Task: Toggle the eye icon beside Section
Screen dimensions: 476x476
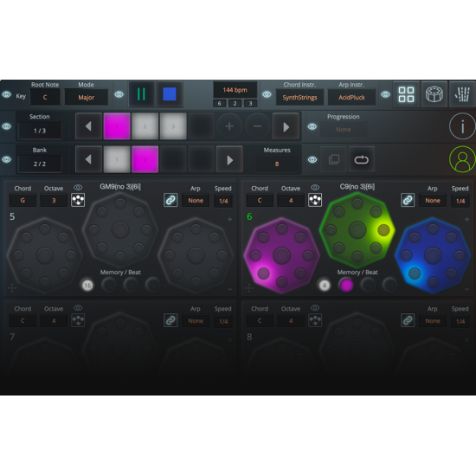Action: pos(7,126)
